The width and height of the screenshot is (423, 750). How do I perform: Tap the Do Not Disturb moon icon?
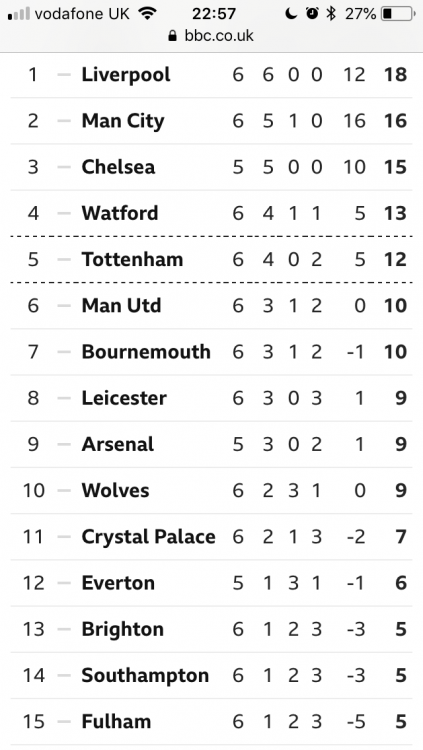coord(291,13)
